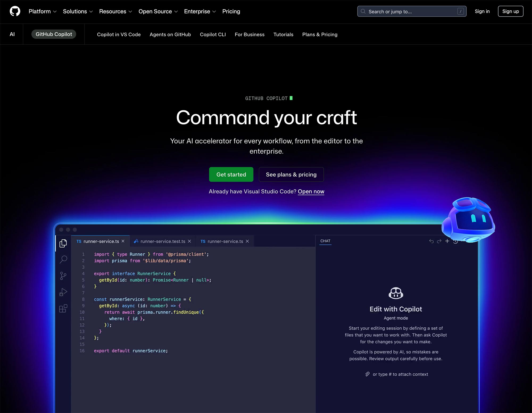The image size is (532, 413).
Task: Select the last runner-service.ts editor tab
Action: click(x=225, y=241)
